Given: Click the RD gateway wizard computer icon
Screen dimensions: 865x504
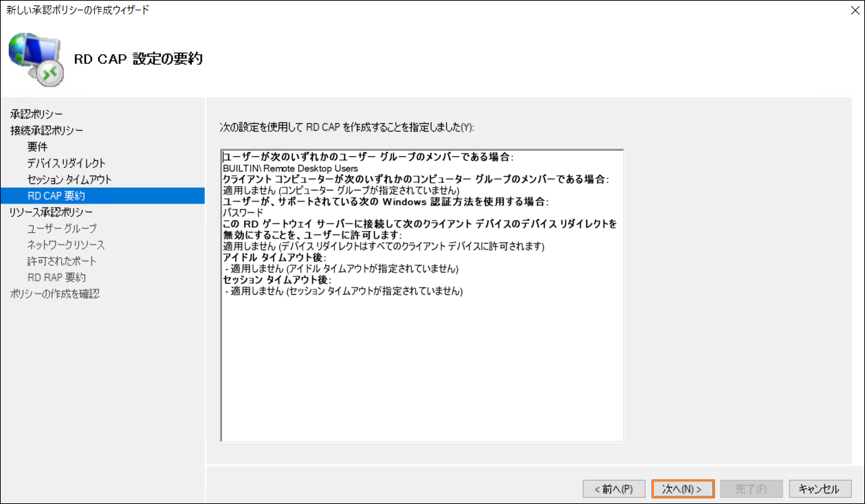Looking at the screenshot, I should [37, 59].
